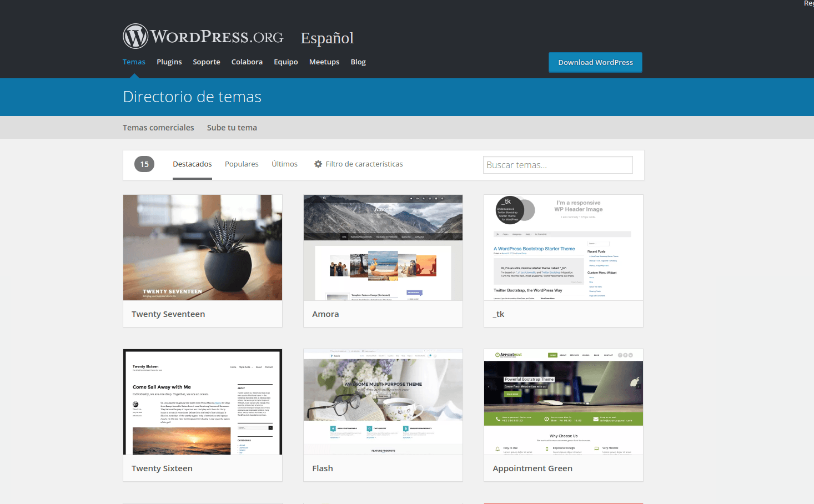Go to the Meetups page
814x504 pixels.
pos(324,62)
